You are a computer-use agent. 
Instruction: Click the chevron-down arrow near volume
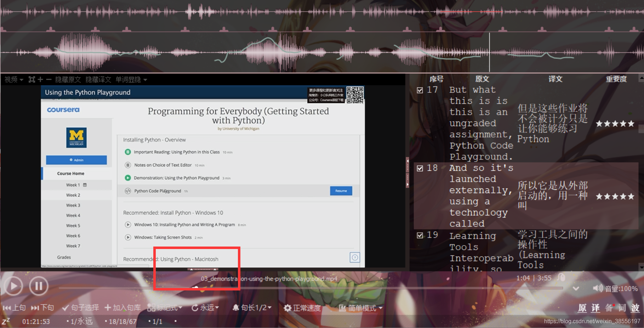click(576, 289)
